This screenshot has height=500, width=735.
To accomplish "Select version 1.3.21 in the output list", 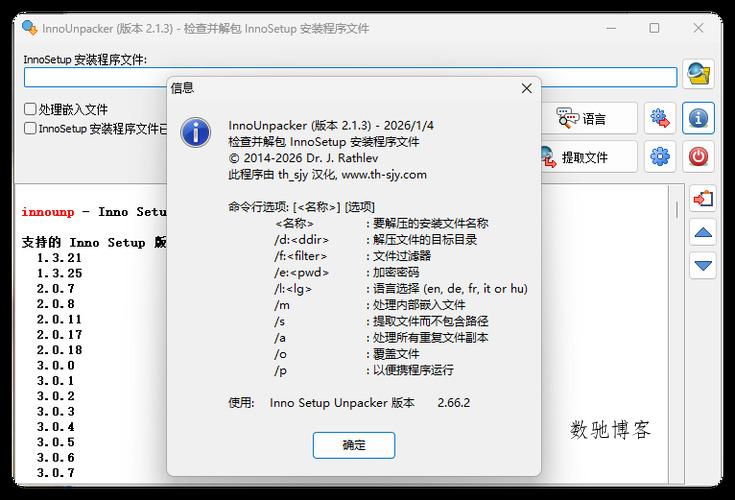I will click(59, 258).
